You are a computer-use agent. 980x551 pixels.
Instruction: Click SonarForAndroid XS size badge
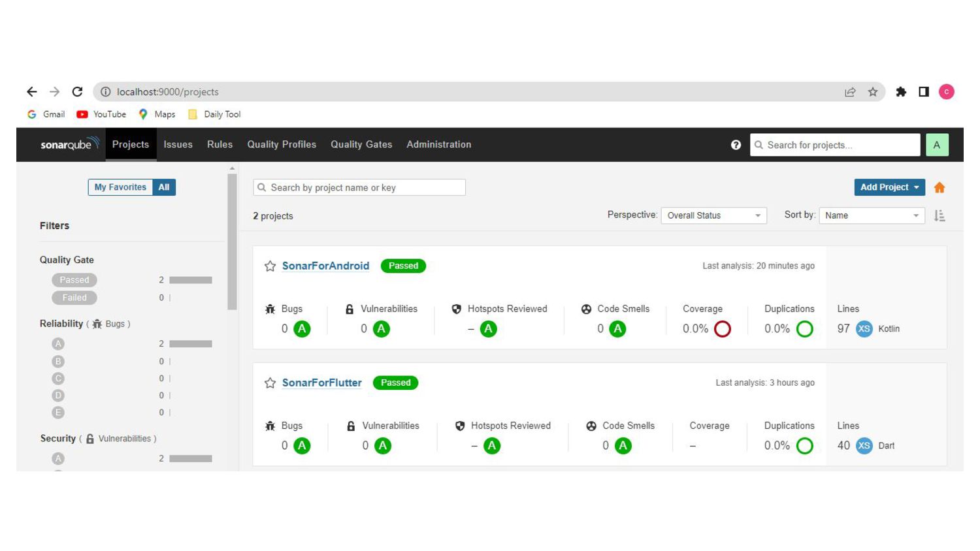(x=864, y=329)
